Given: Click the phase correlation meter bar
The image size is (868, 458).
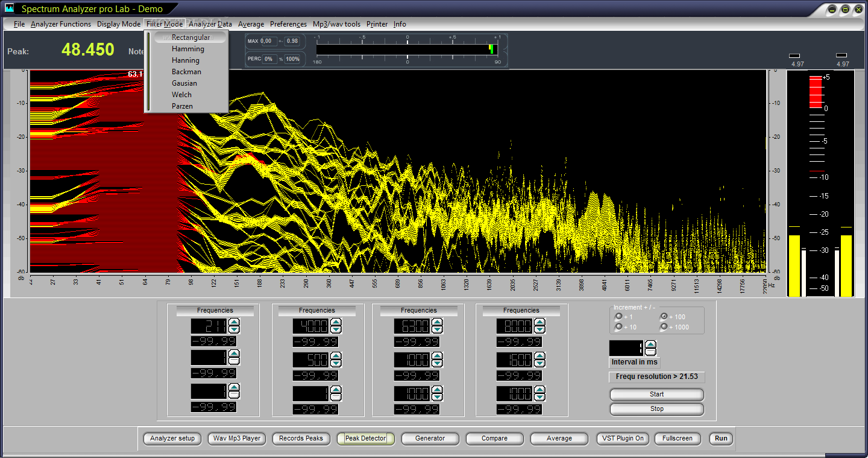Looking at the screenshot, I should point(407,49).
